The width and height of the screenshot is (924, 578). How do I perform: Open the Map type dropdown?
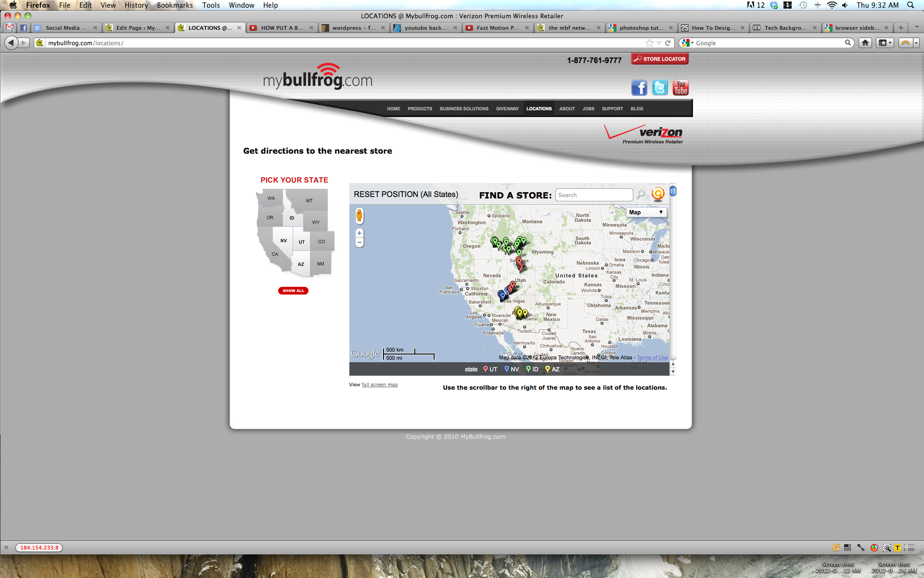[646, 212]
